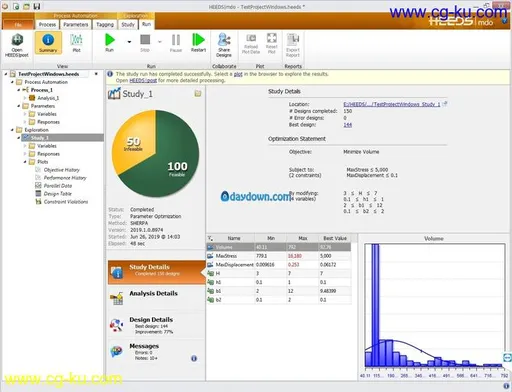Open the Messages panel
This screenshot has height=392, width=512.
point(156,352)
